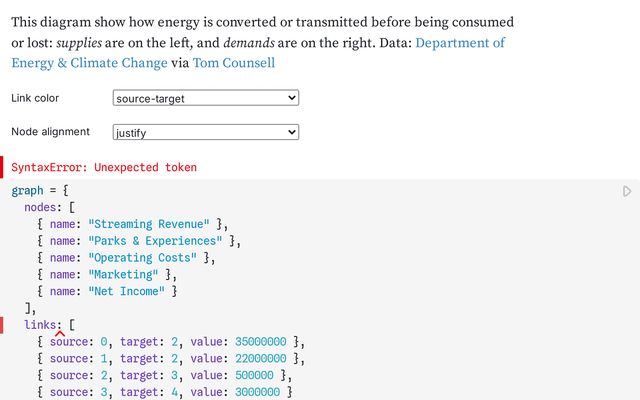Click the "graph" variable name
Viewport: 640px width, 400px height.
coord(28,190)
